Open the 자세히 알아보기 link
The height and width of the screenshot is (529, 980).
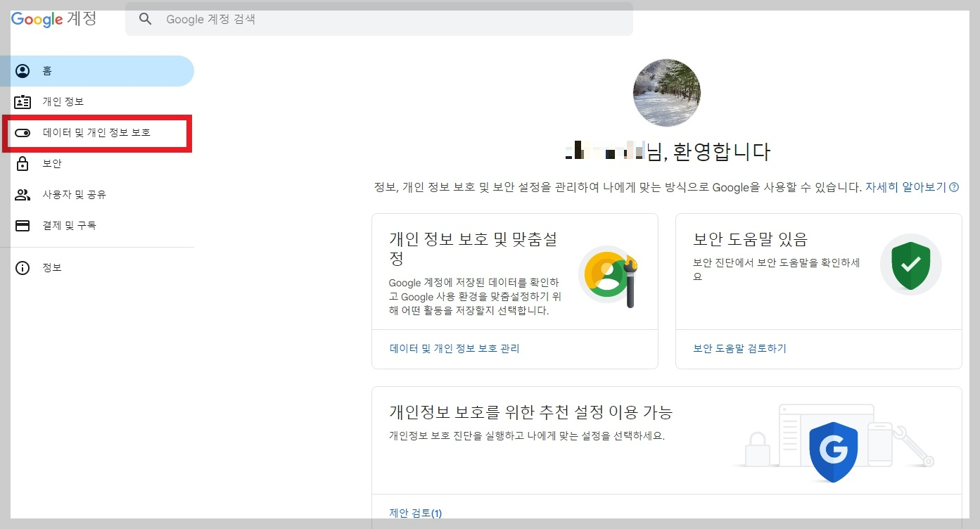(x=906, y=187)
